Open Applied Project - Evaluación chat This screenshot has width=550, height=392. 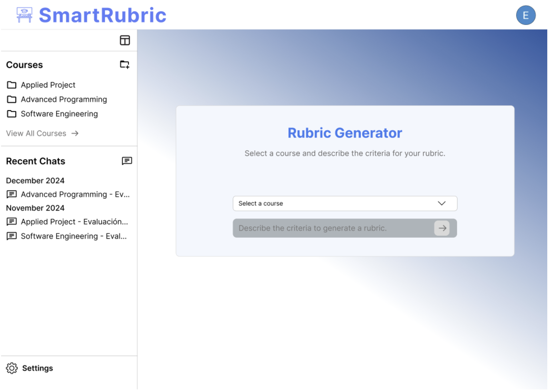[74, 222]
